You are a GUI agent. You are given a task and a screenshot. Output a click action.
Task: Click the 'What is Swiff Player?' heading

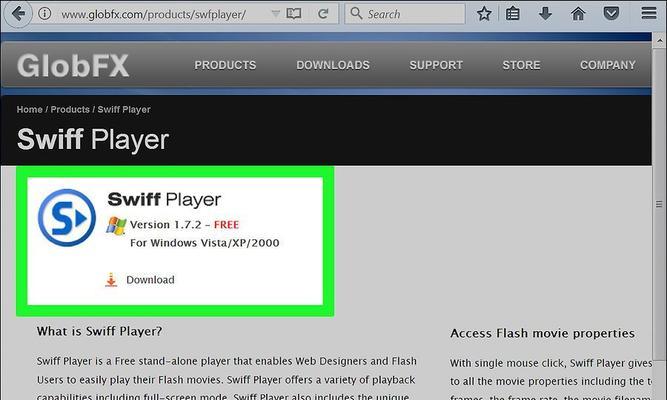click(99, 331)
